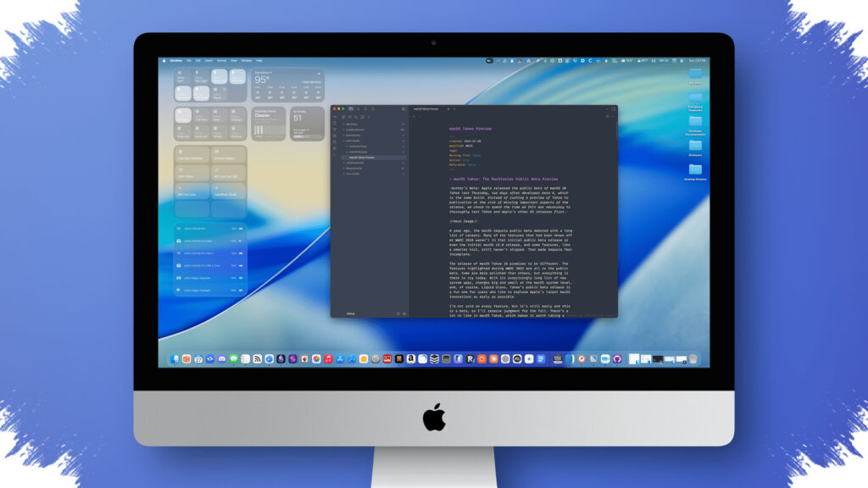
Task: Click the macOS Tahoe Preview note title
Action: 470,129
